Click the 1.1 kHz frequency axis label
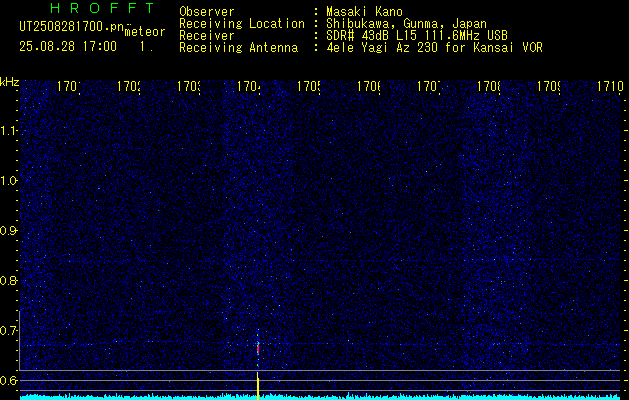Image resolution: width=629 pixels, height=400 pixels. coord(9,131)
